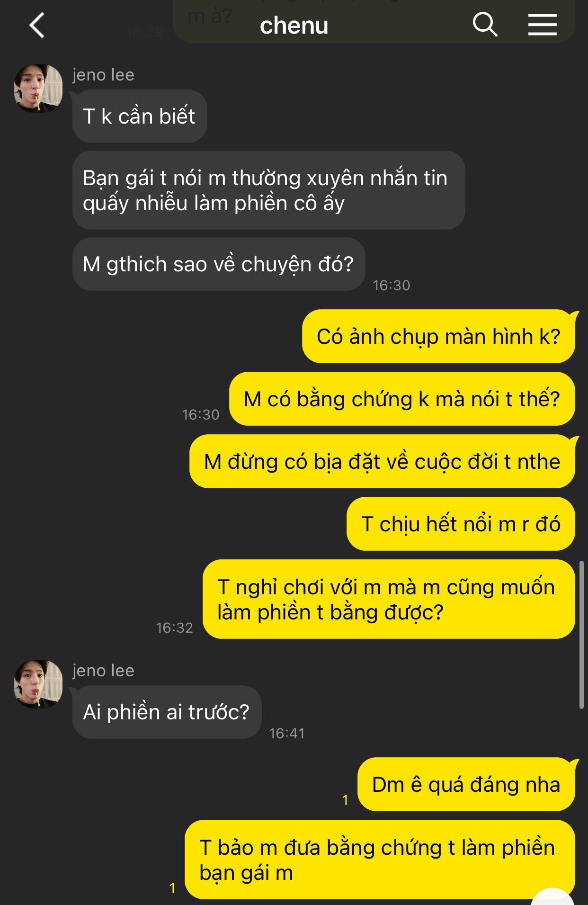Viewport: 588px width, 905px height.
Task: Select 'M có bằng chứng k' message
Action: tap(402, 399)
